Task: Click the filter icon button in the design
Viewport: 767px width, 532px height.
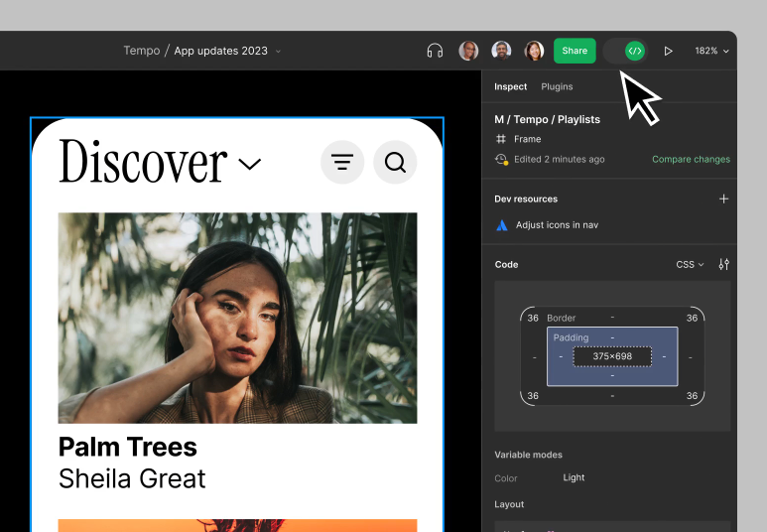Action: (x=342, y=162)
